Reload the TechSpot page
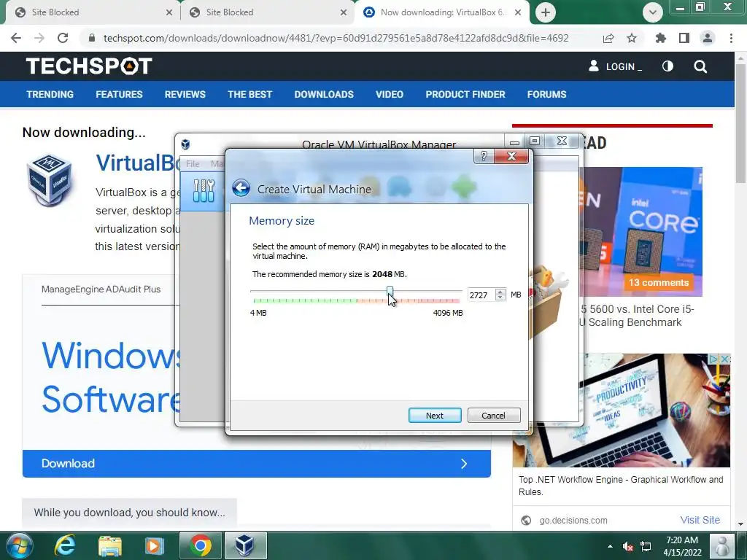 tap(63, 38)
